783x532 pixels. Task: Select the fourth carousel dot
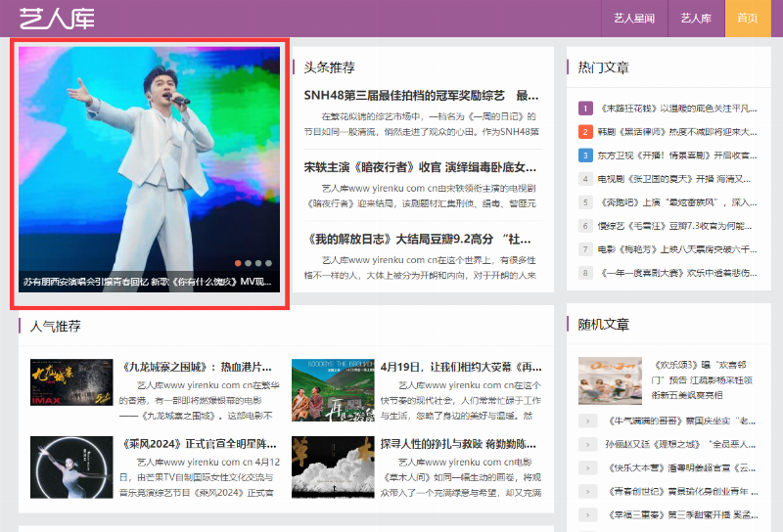[x=268, y=263]
